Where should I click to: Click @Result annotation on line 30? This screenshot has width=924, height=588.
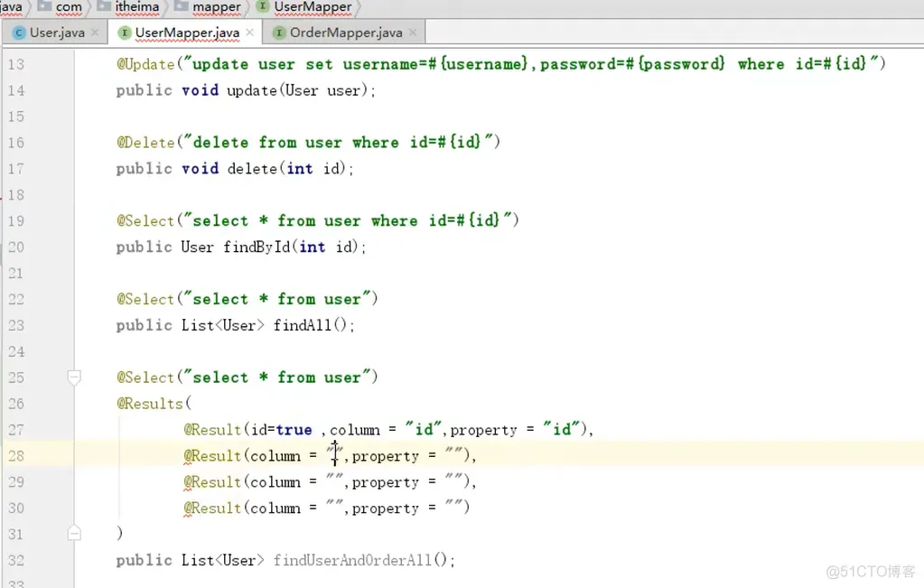pos(212,508)
